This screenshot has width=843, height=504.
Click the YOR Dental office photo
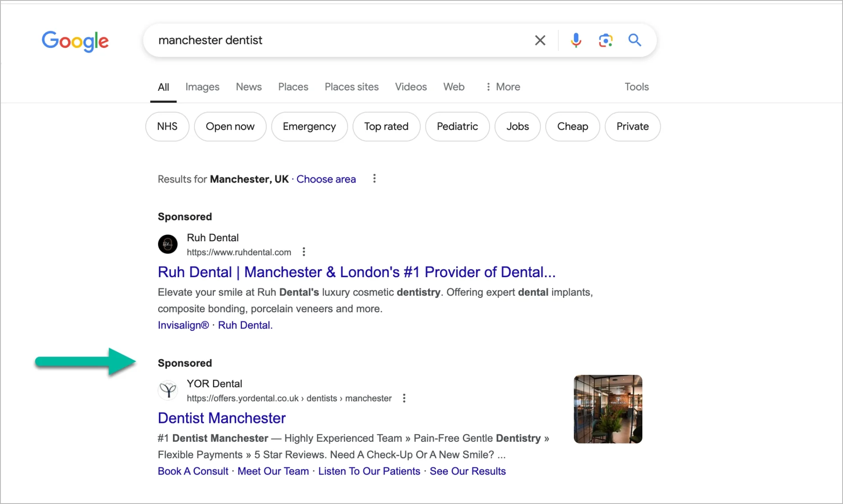[x=608, y=408]
